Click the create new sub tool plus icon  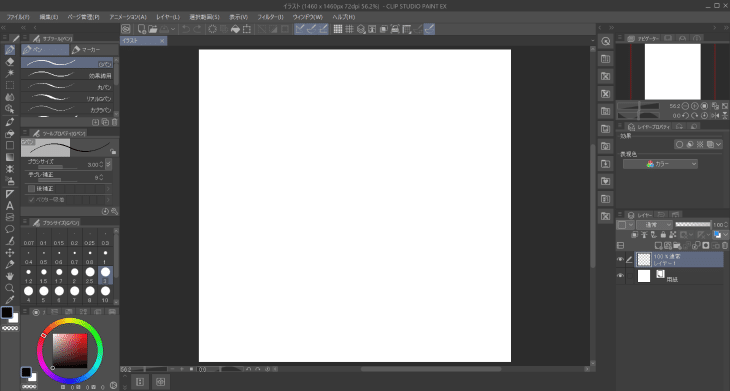pyautogui.click(x=95, y=122)
